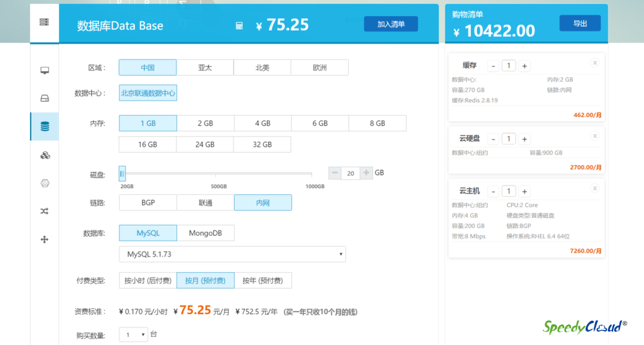Decrease disk size with minus button

point(335,173)
